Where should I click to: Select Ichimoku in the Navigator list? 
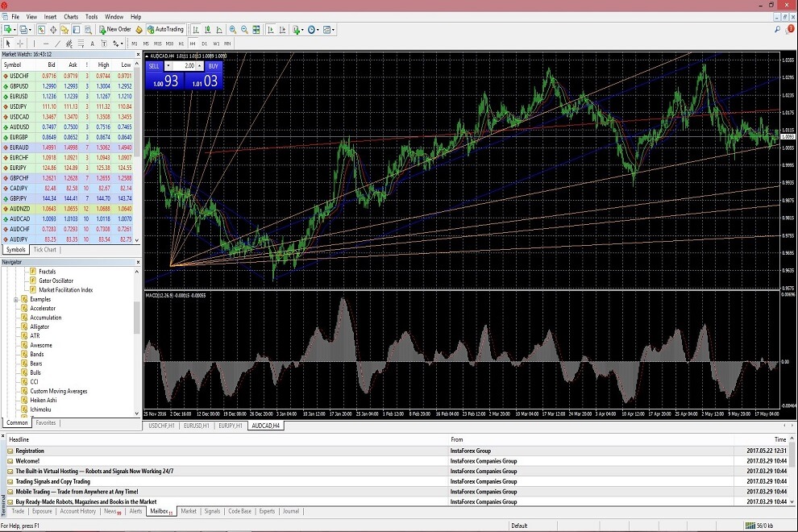(40, 409)
